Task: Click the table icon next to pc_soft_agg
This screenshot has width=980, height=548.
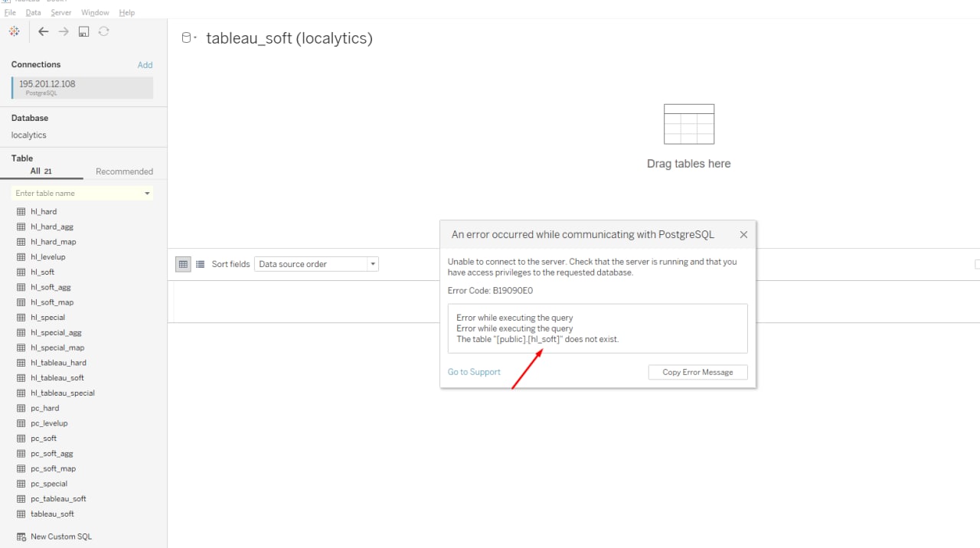Action: [x=21, y=453]
